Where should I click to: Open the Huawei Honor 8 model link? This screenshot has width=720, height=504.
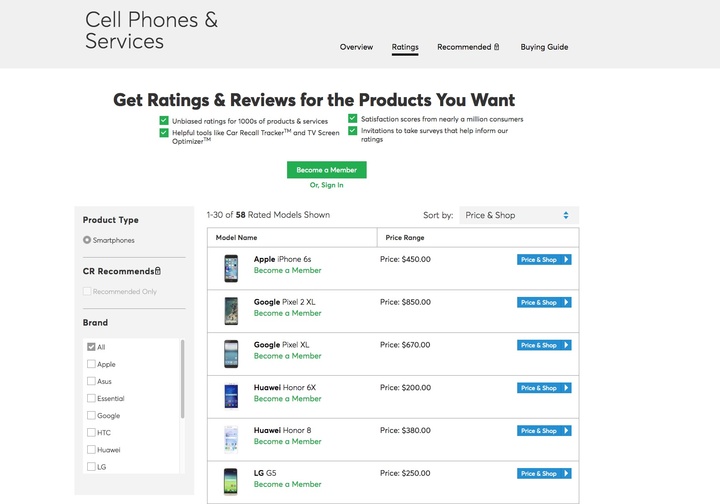(x=282, y=430)
